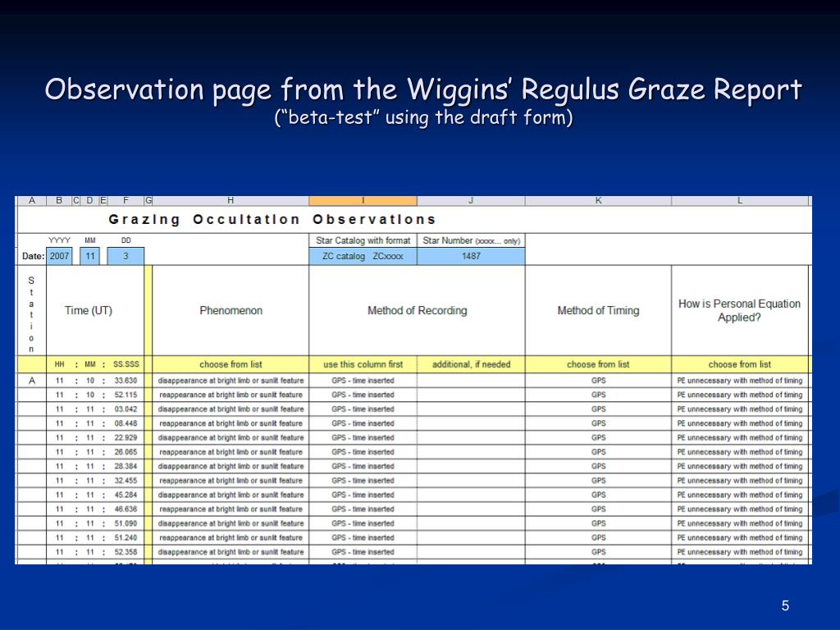840x630 pixels.
Task: Select column K header
Action: [x=598, y=200]
